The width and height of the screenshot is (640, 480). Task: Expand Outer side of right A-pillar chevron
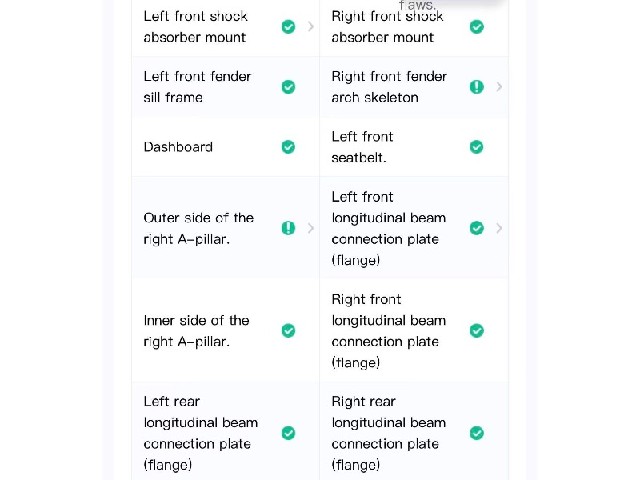[x=311, y=228]
